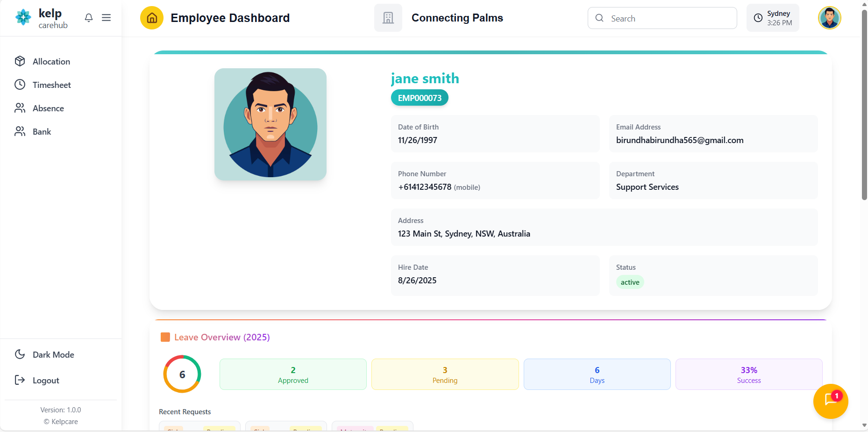
Task: Log out using Logout link
Action: pos(46,381)
